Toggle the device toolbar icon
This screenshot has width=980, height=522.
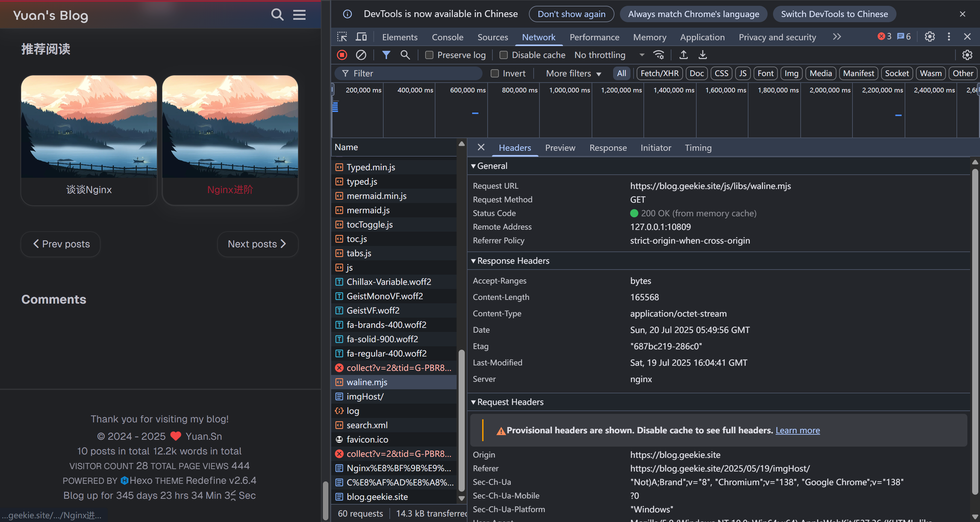point(361,37)
